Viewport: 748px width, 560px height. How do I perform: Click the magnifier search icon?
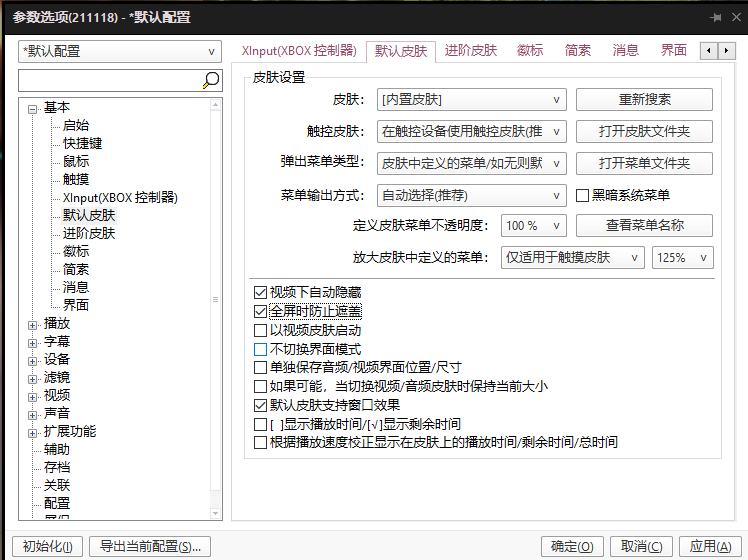coord(210,80)
